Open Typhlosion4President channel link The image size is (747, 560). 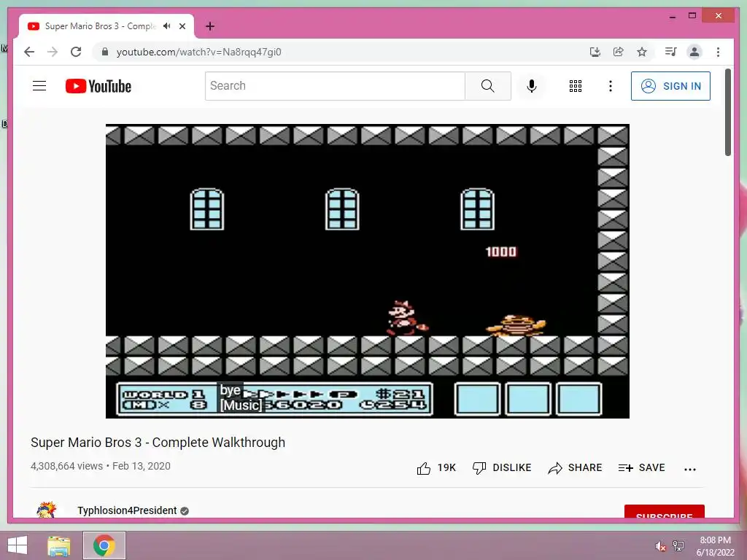[x=127, y=510]
